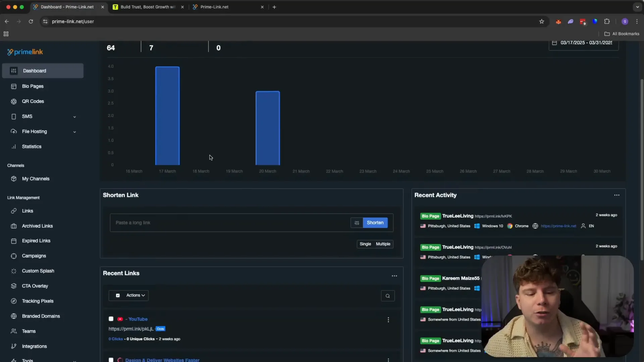
Task: Tick the Design & Deliver Websites checkbox
Action: [111, 360]
